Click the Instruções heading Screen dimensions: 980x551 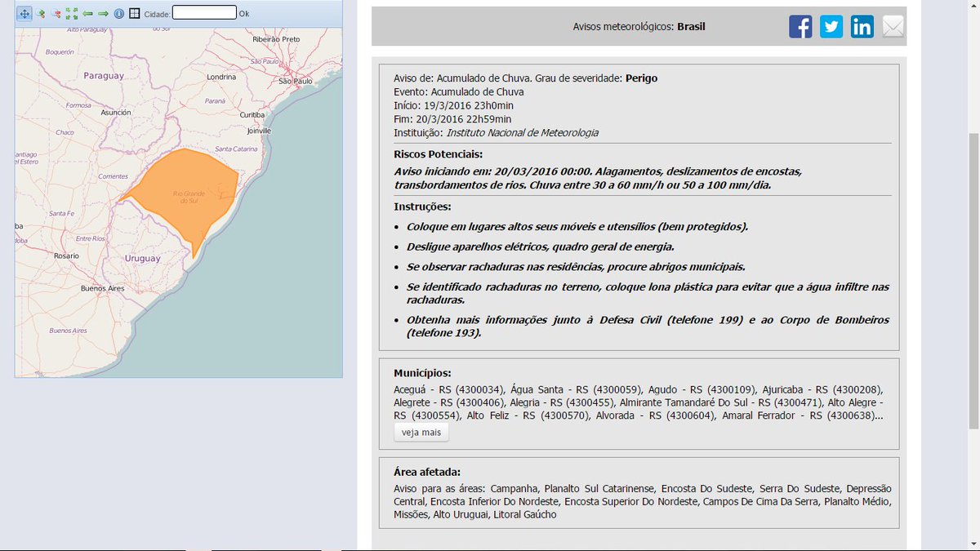point(422,207)
